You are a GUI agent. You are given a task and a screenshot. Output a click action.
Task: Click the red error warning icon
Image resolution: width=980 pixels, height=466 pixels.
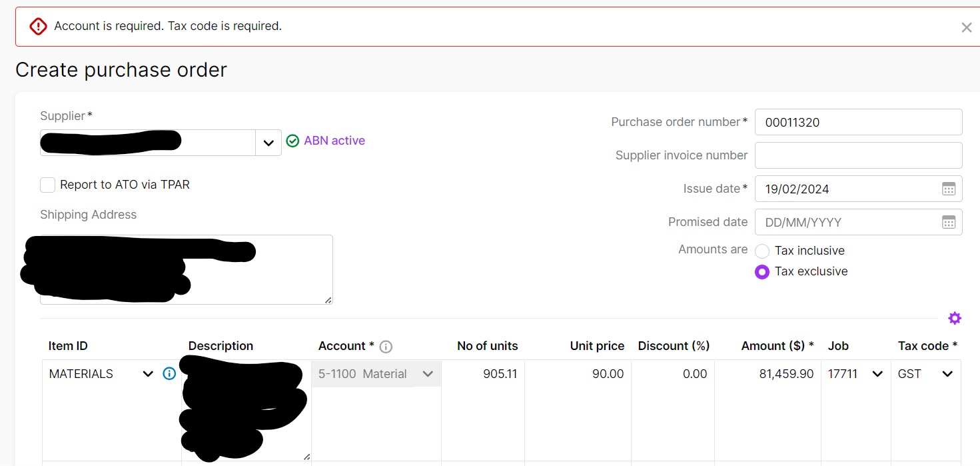pyautogui.click(x=38, y=26)
